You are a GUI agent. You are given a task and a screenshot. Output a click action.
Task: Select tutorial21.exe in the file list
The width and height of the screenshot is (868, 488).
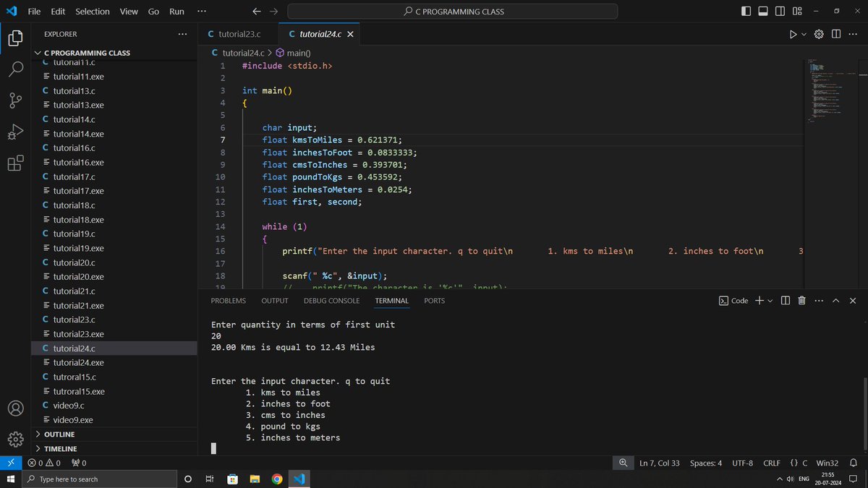pyautogui.click(x=114, y=306)
